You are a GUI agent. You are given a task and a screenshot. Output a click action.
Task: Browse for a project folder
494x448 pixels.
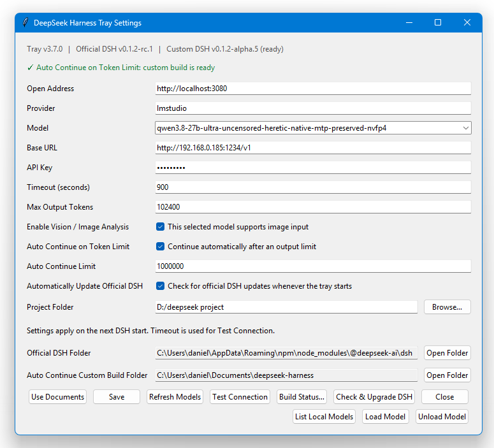click(x=447, y=307)
